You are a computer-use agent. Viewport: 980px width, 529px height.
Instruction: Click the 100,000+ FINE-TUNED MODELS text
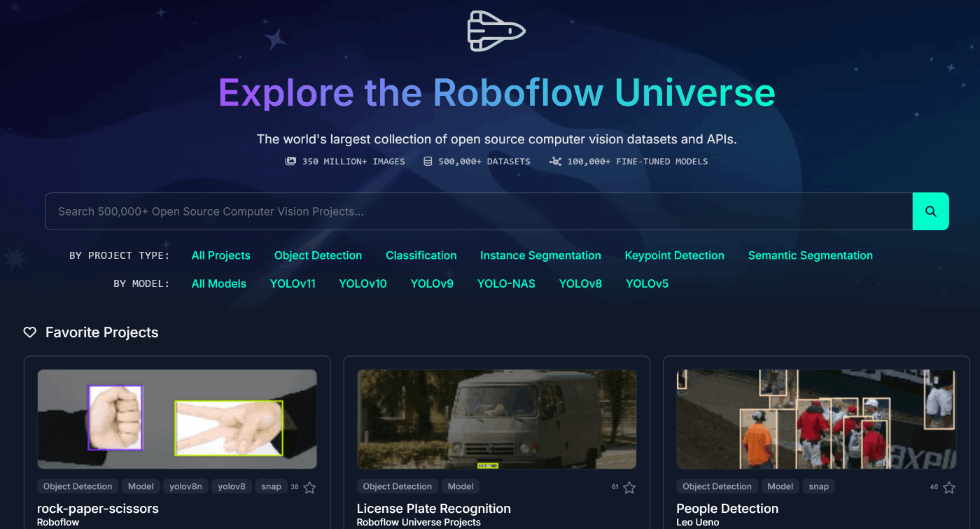click(x=638, y=162)
